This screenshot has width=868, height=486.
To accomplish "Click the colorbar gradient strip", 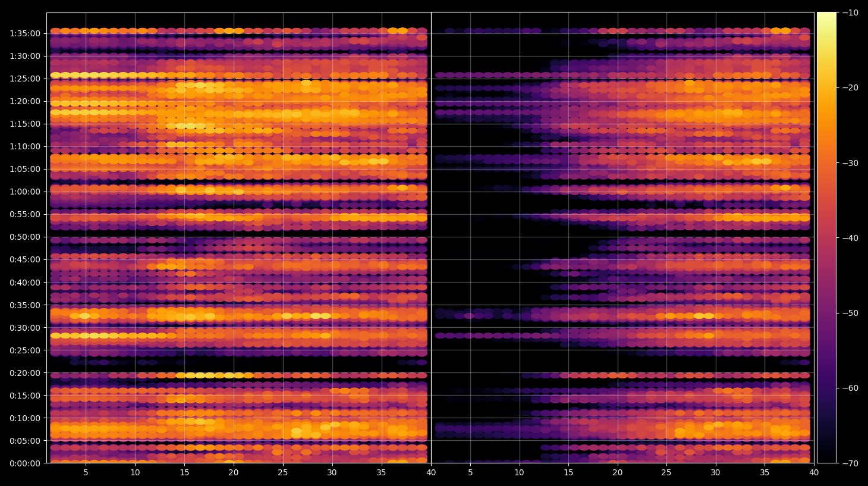I will 826,237.
